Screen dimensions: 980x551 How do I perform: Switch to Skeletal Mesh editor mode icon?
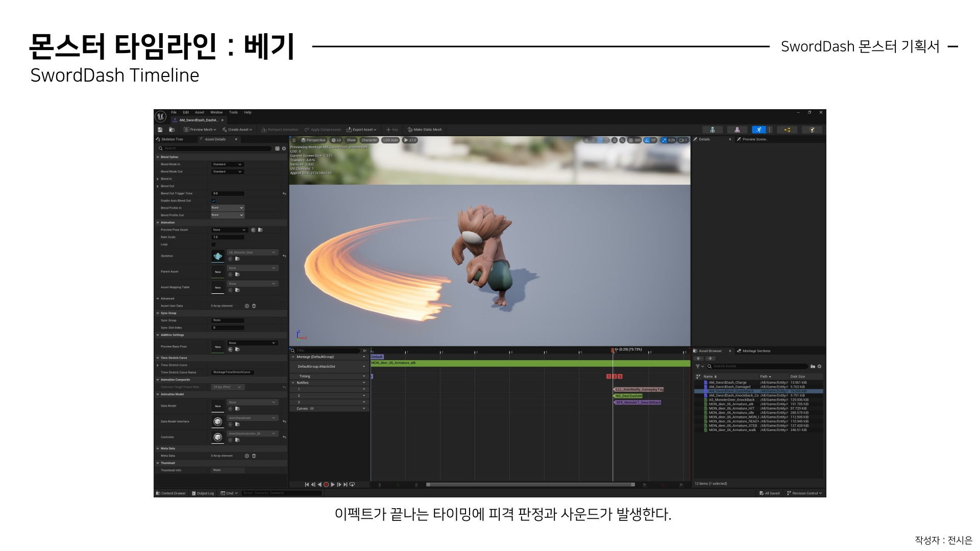coord(737,130)
